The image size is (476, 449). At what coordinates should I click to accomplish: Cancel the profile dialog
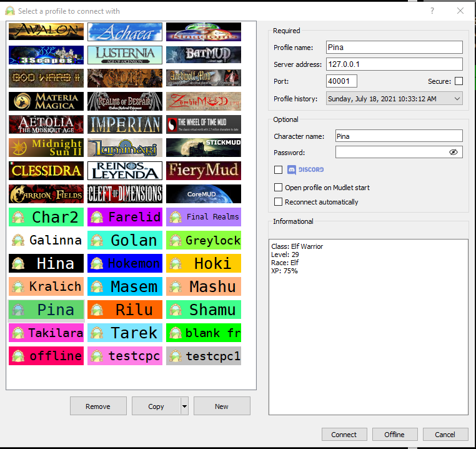coord(445,435)
